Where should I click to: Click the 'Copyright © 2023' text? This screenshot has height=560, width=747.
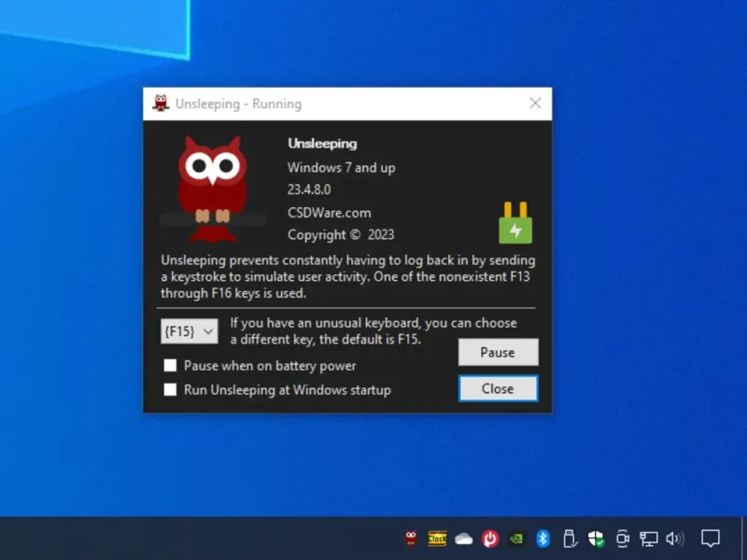tap(341, 235)
